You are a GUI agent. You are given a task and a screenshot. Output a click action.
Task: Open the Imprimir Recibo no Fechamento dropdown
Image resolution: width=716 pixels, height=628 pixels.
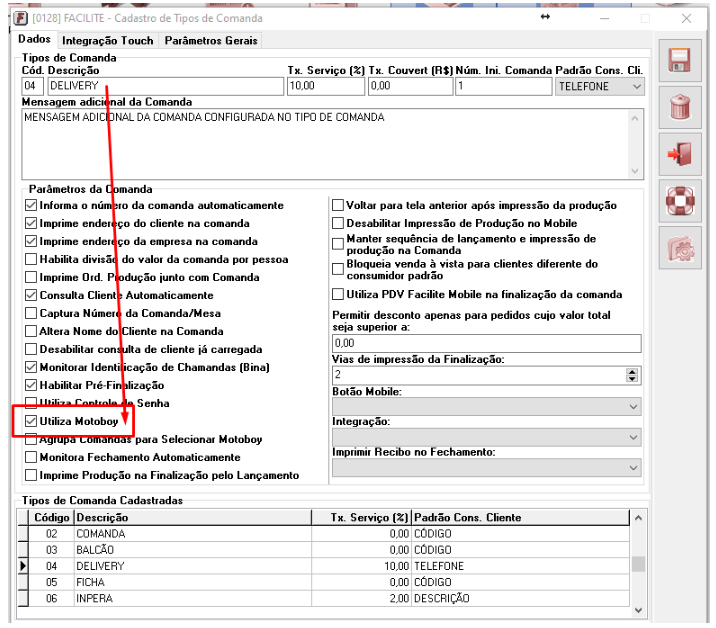pyautogui.click(x=486, y=468)
